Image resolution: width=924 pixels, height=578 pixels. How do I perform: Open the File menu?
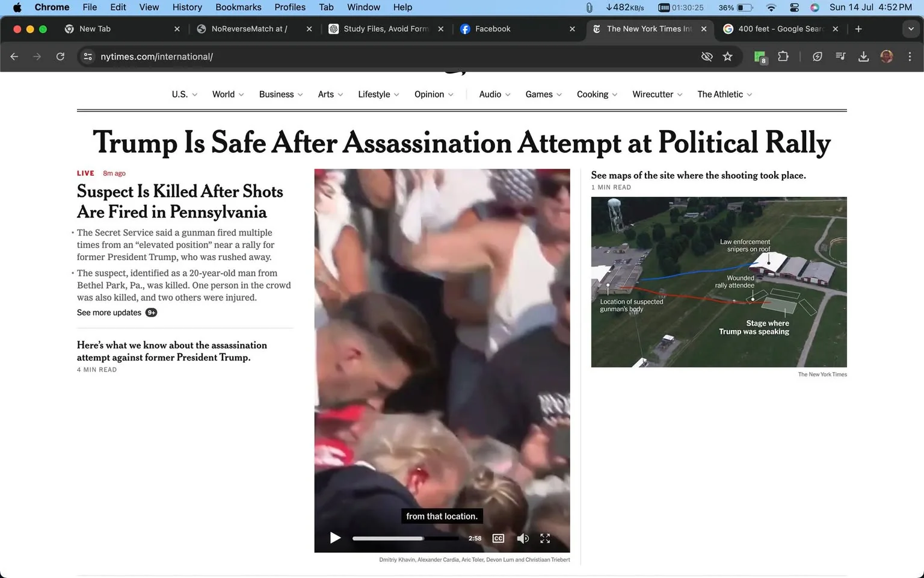(90, 7)
